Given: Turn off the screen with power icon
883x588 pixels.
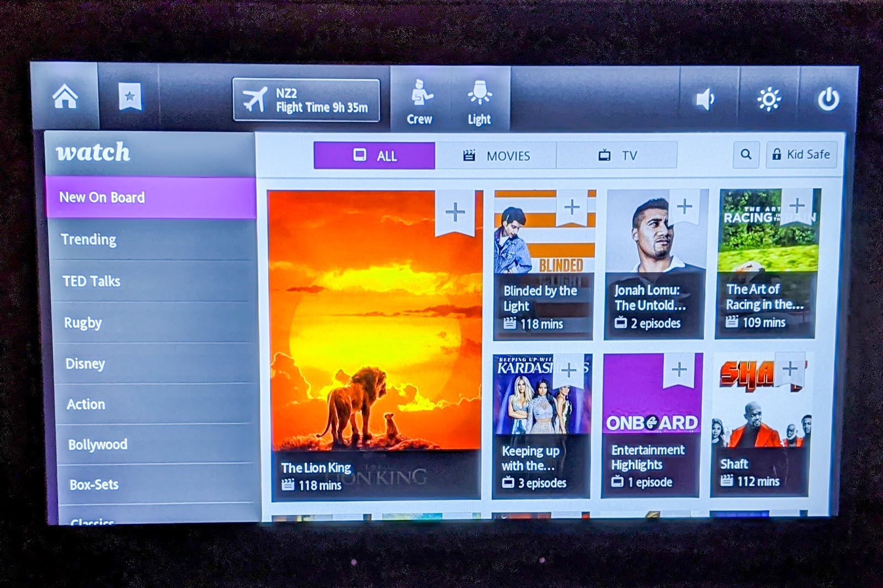Looking at the screenshot, I should point(828,100).
